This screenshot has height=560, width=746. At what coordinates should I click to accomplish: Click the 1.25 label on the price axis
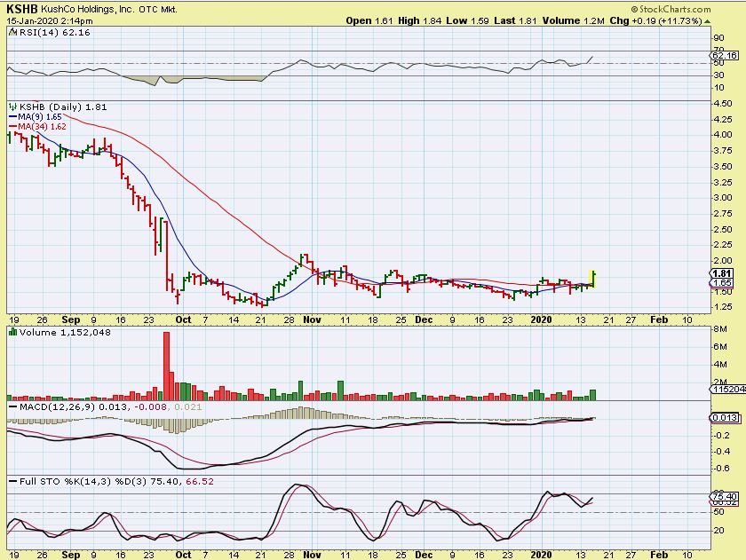tap(723, 306)
